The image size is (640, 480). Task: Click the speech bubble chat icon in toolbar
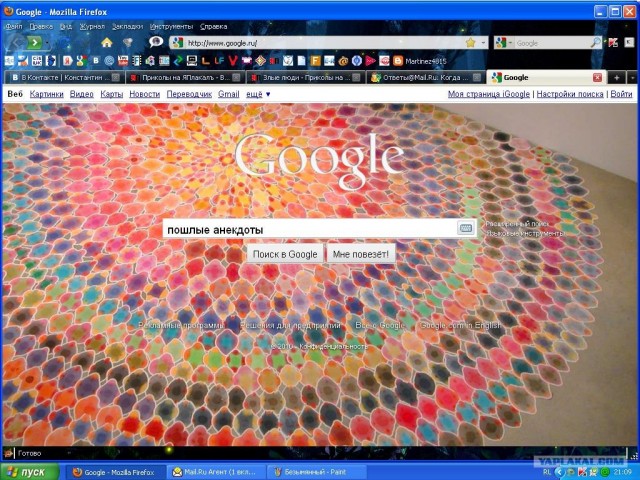[156, 42]
